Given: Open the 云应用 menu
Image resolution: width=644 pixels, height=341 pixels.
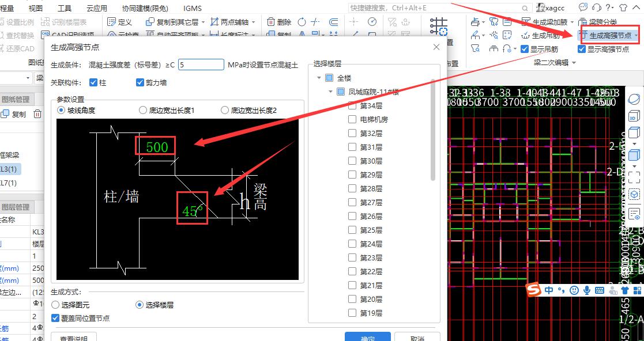Looking at the screenshot, I should coord(96,8).
